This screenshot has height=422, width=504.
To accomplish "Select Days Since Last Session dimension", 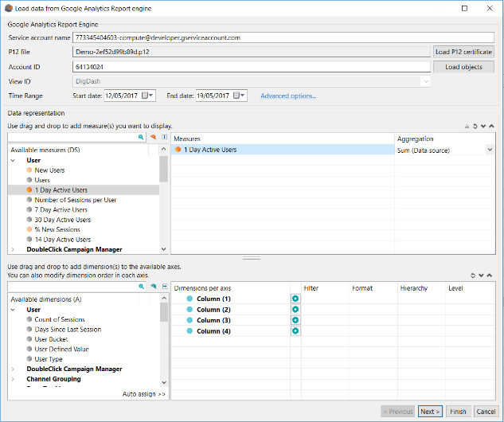I will coord(68,330).
